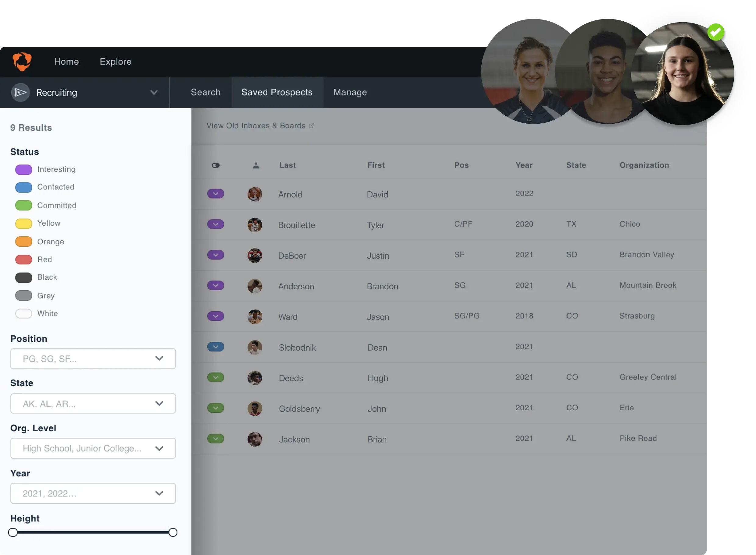Switch to the Search tab
Viewport: 756px width, 555px height.
click(x=205, y=92)
